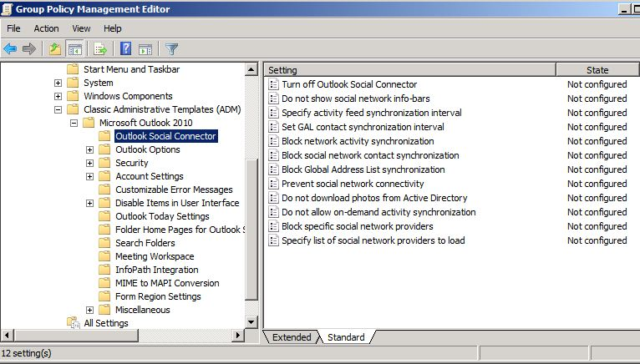This screenshot has width=640, height=364.
Task: Select Block network activity synchronization setting
Action: 358,141
